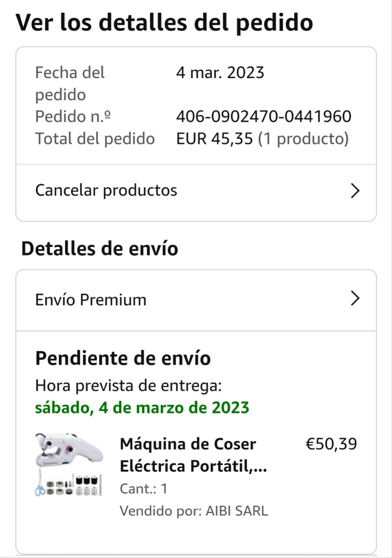The height and width of the screenshot is (558, 392).
Task: Click the Ver los detalles del pedido title
Action: [164, 23]
